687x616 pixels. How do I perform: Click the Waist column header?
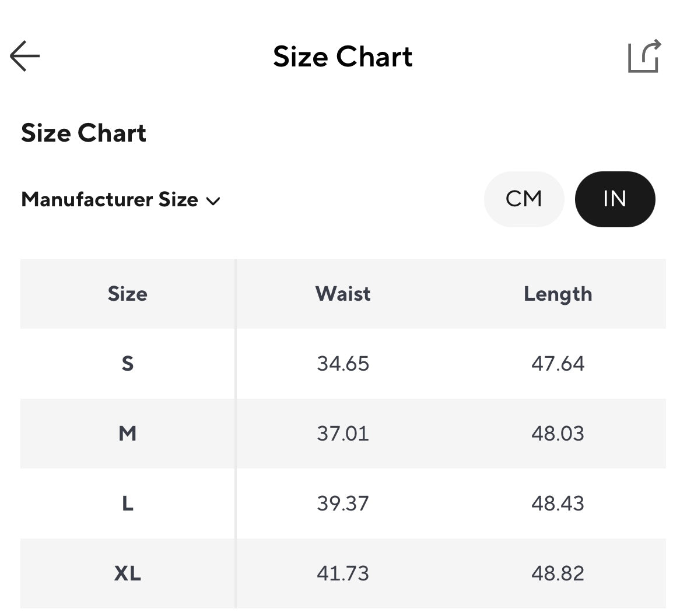343,294
